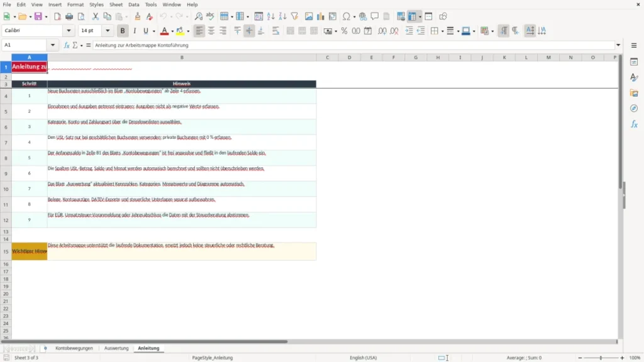
Task: Click the Print icon
Action: pos(69,16)
